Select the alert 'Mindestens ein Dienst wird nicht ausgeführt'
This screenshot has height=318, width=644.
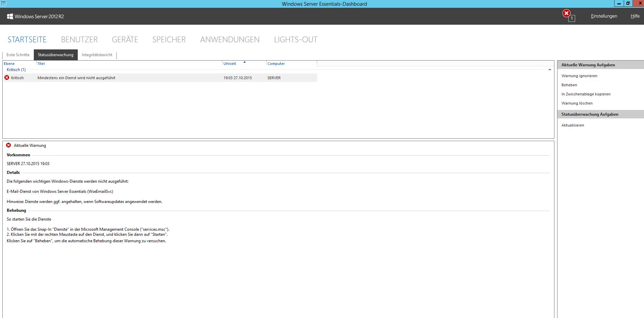tap(76, 78)
